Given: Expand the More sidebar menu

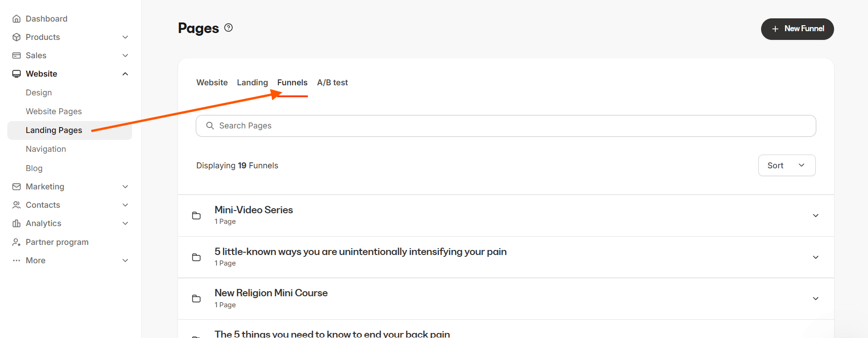Looking at the screenshot, I should (x=125, y=260).
